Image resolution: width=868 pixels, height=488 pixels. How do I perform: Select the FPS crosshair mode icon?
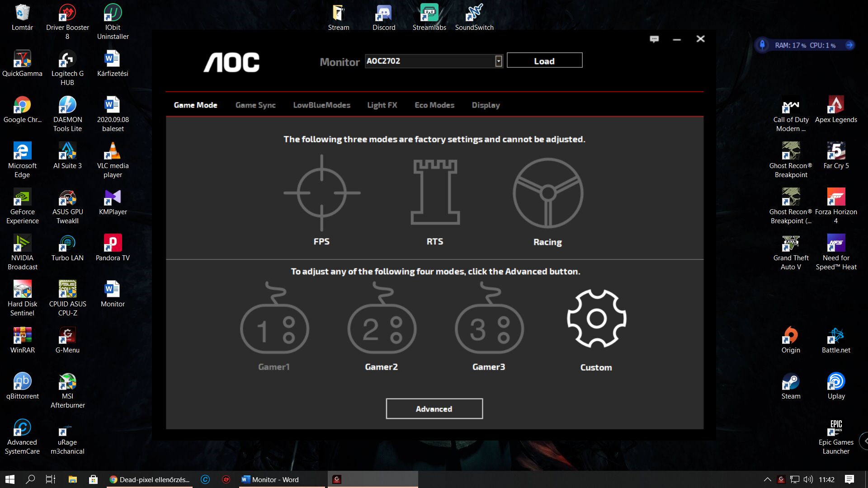pos(321,193)
